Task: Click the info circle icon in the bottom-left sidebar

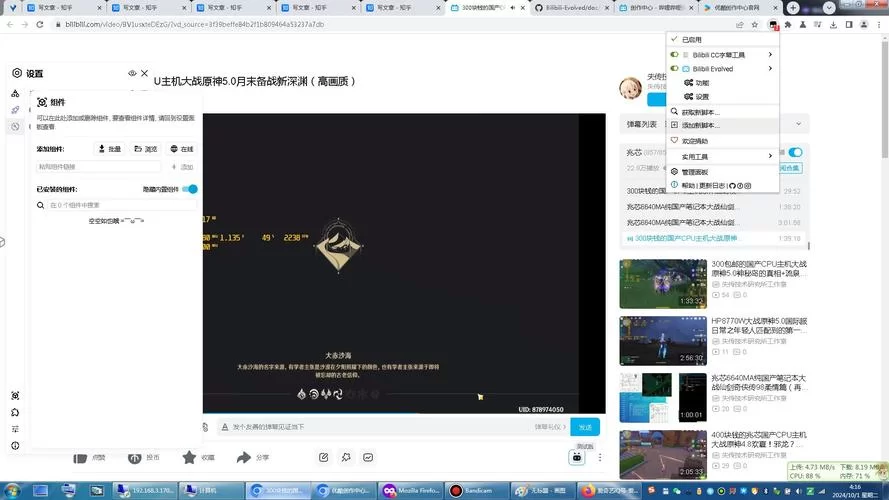Action: point(15,446)
